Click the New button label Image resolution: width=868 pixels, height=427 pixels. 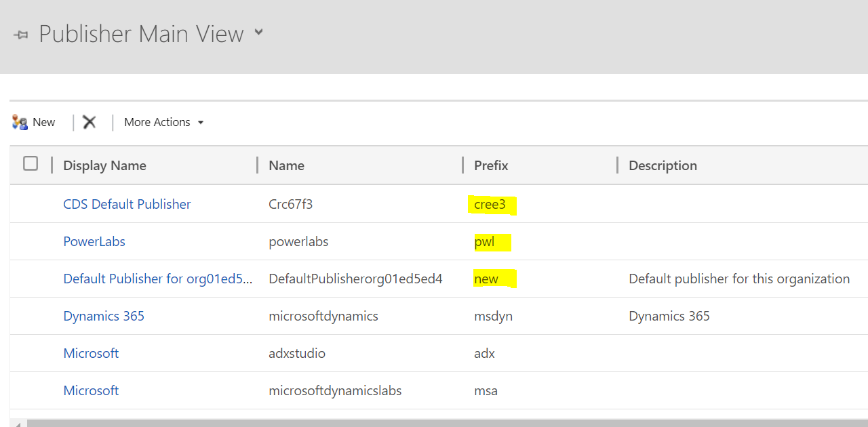coord(44,122)
